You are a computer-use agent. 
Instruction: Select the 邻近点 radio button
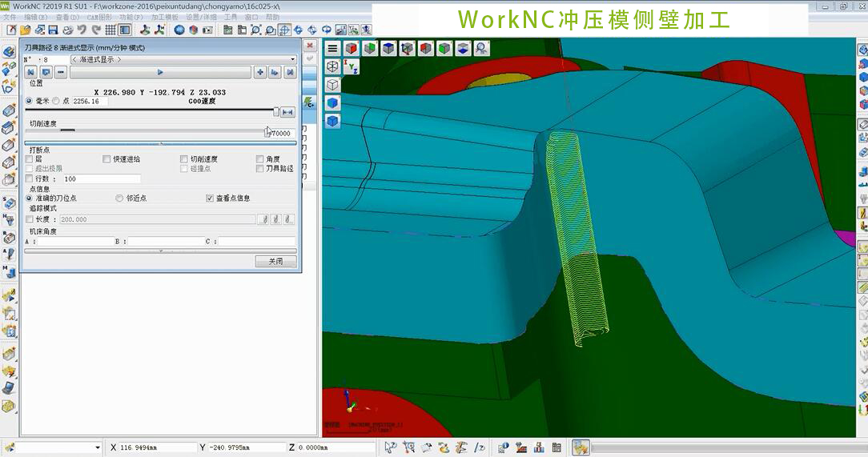pyautogui.click(x=119, y=198)
